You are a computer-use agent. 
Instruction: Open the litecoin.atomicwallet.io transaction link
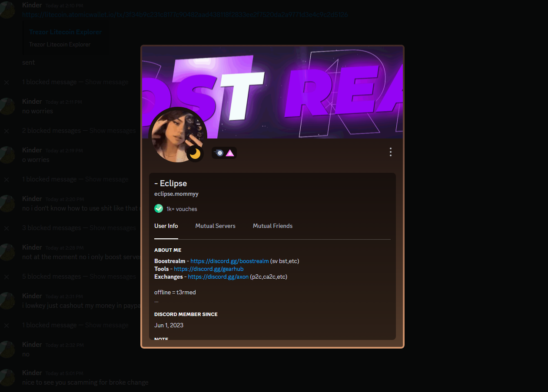tap(185, 14)
